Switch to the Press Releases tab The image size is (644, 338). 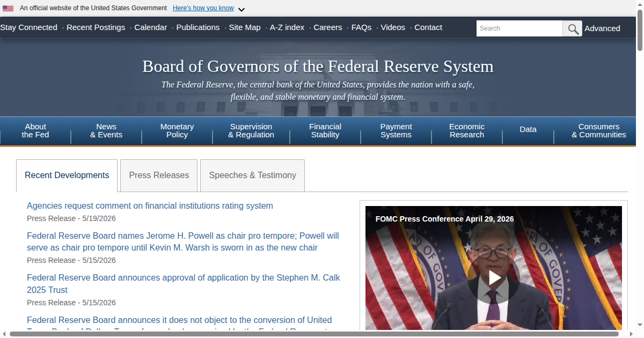coord(159,175)
